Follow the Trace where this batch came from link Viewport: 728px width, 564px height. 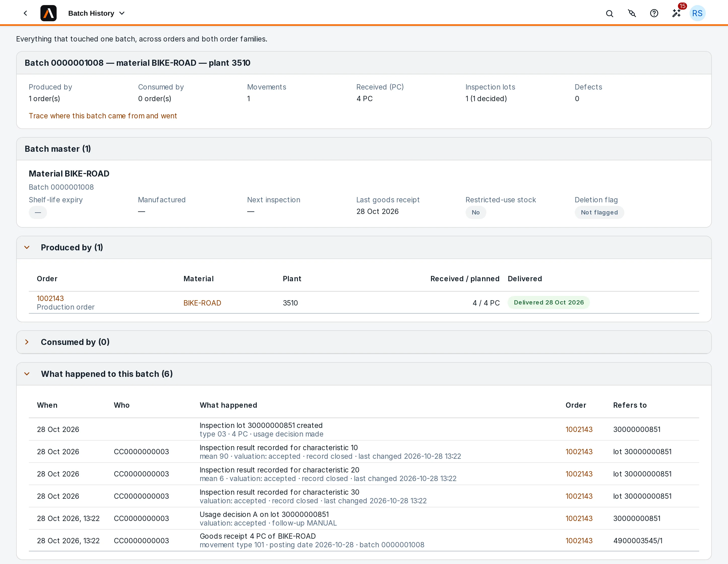coord(103,116)
